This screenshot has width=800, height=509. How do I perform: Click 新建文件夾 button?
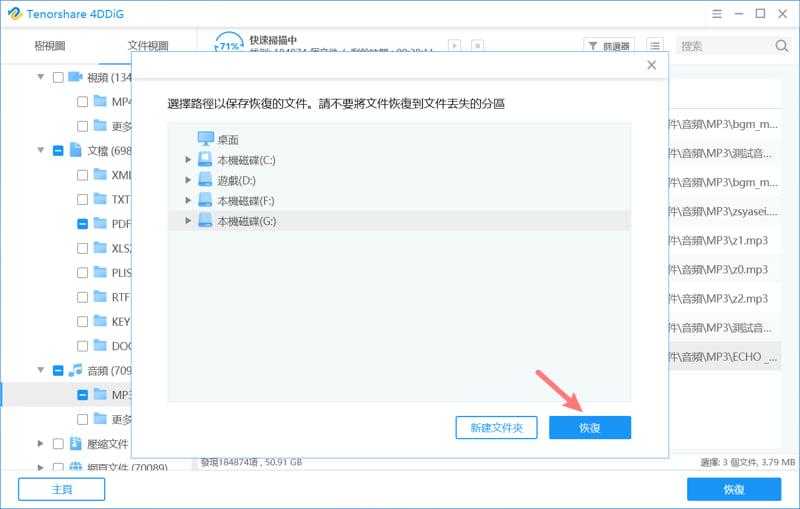coord(496,427)
